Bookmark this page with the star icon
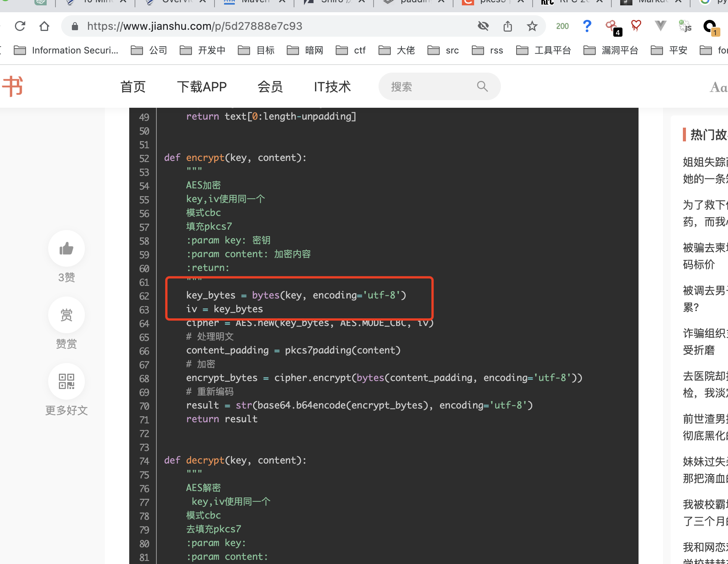Viewport: 728px width, 564px height. pyautogui.click(x=532, y=26)
